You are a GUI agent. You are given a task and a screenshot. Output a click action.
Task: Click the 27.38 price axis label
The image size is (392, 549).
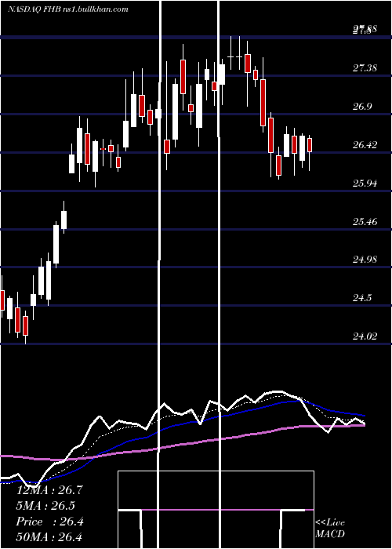click(365, 67)
